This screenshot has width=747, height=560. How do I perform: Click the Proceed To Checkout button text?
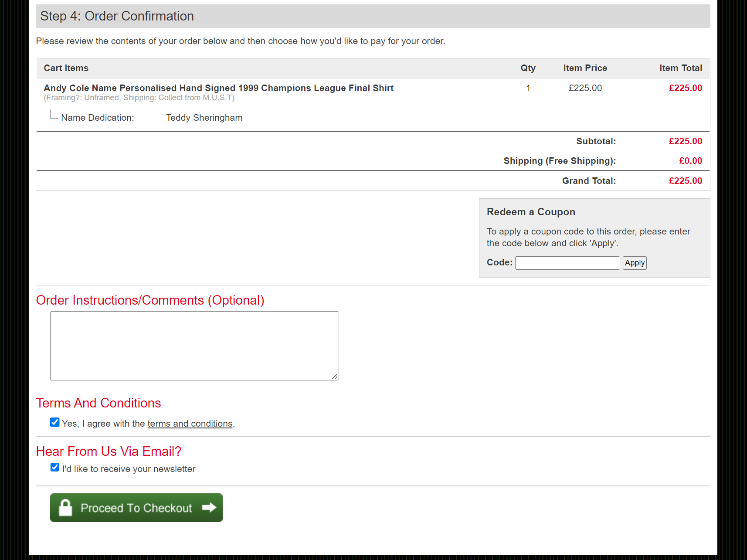pyautogui.click(x=136, y=508)
